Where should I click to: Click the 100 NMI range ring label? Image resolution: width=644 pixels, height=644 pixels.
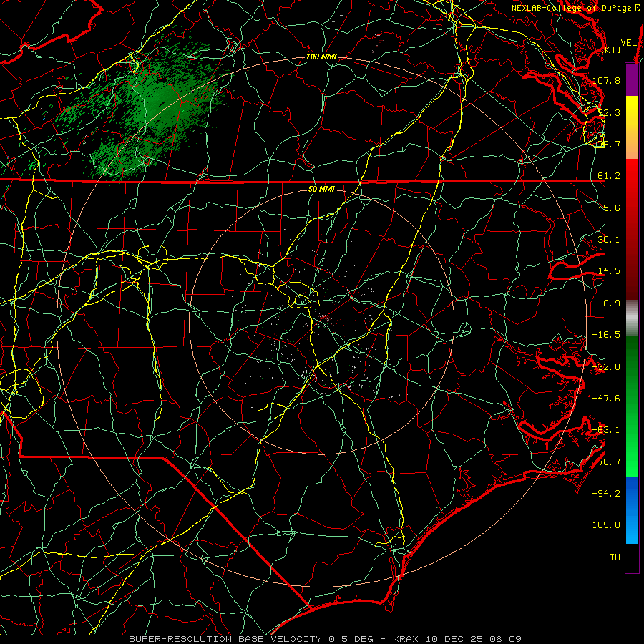(x=321, y=57)
